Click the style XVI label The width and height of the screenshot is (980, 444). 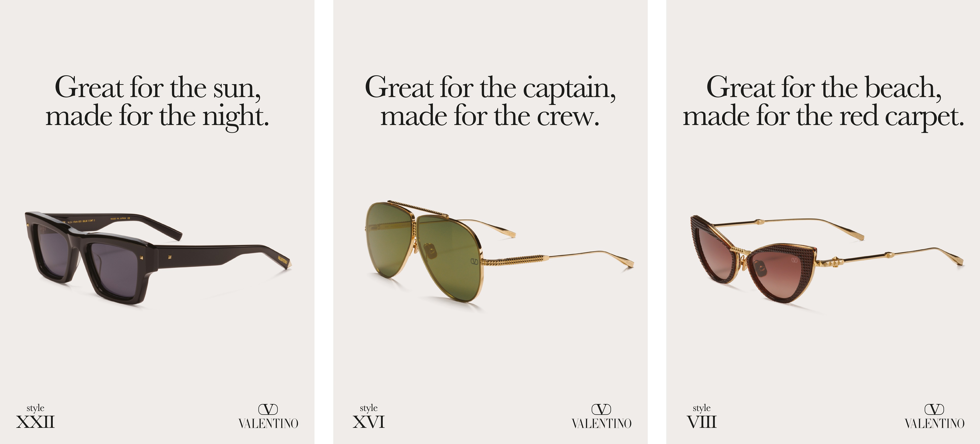[369, 417]
